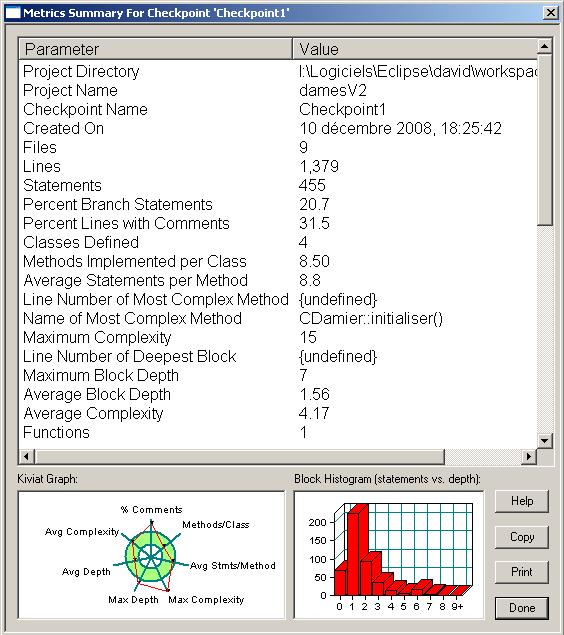Click the 'Avg Complexity' Kiviat label
Viewport: 564px width, 635px height.
[x=82, y=532]
